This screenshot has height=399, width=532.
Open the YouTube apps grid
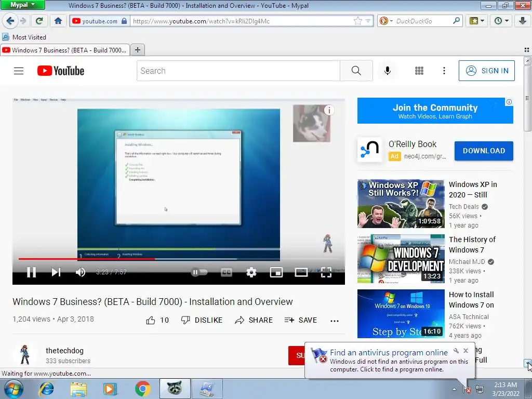click(x=419, y=71)
